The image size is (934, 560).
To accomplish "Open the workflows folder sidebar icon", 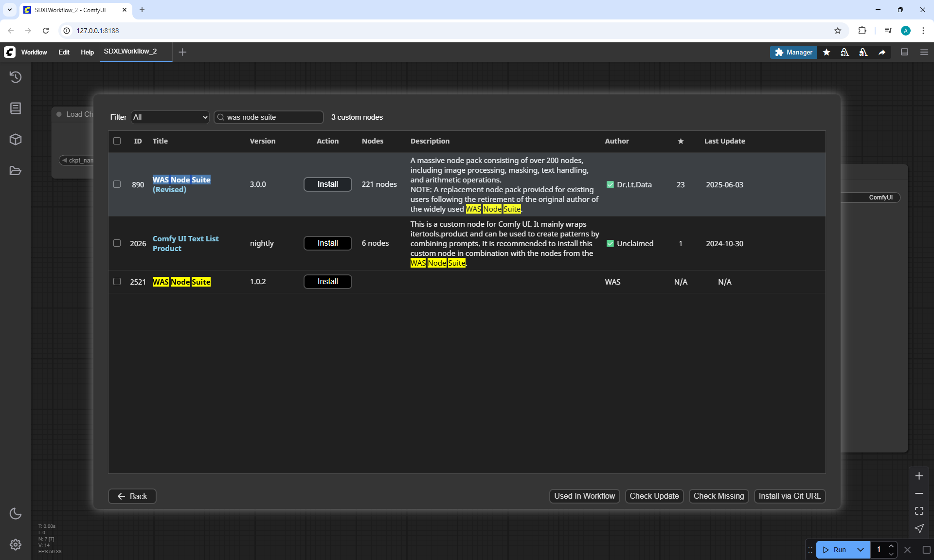I will coord(16,171).
